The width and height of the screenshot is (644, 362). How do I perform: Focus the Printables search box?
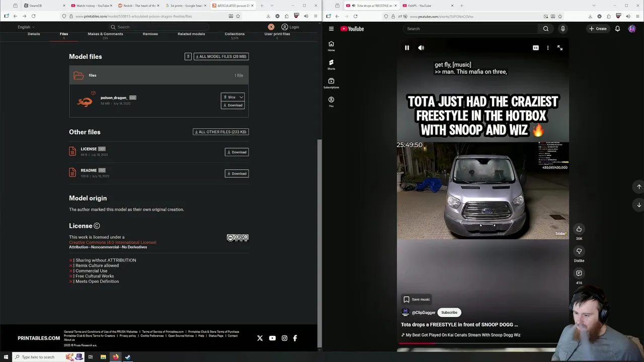[158, 27]
